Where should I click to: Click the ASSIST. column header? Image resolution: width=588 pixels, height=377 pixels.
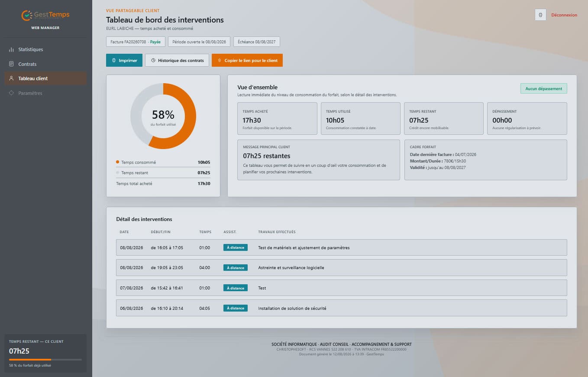230,232
